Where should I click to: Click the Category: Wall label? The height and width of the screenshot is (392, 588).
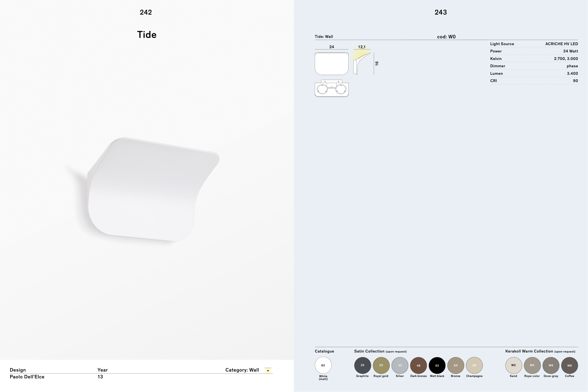point(242,370)
